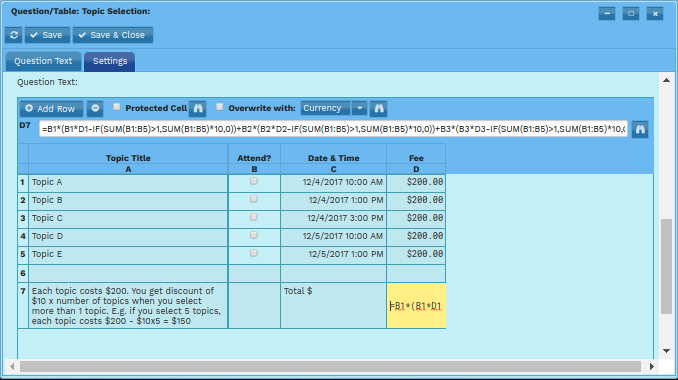Check the Attend box for Topic E

tap(254, 253)
